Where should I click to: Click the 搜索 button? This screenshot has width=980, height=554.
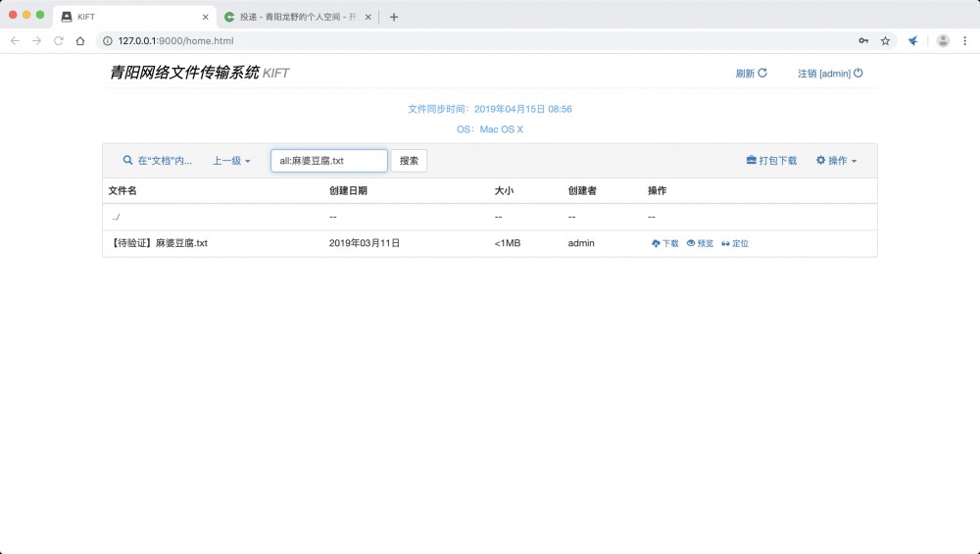[x=409, y=161]
